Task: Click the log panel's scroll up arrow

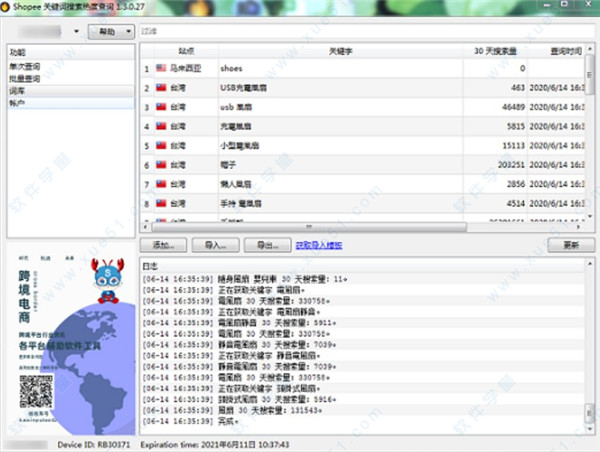Action: (590, 264)
